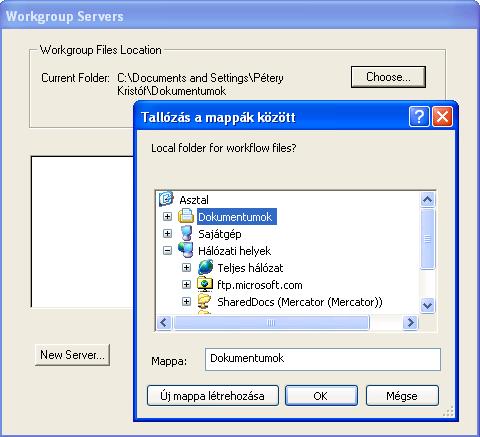The image size is (480, 437).
Task: Click the help question mark button
Action: click(419, 117)
